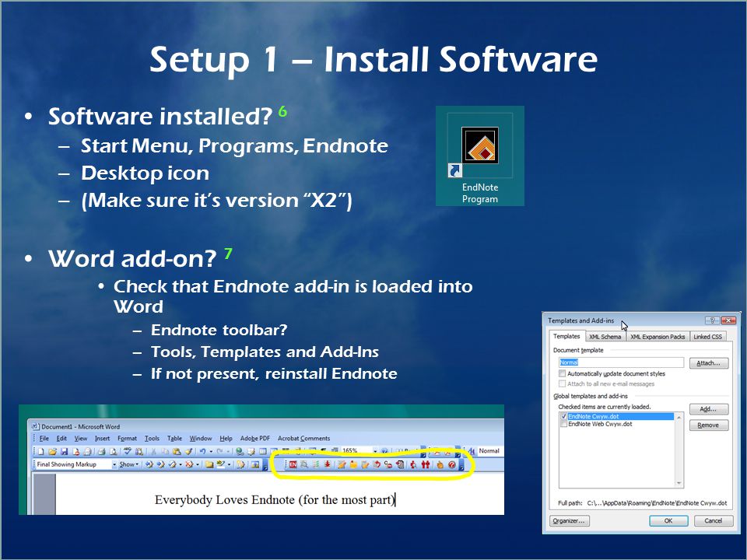This screenshot has height=560, width=747.
Task: Click the Generate Figure List double figures icon
Action: [x=426, y=465]
